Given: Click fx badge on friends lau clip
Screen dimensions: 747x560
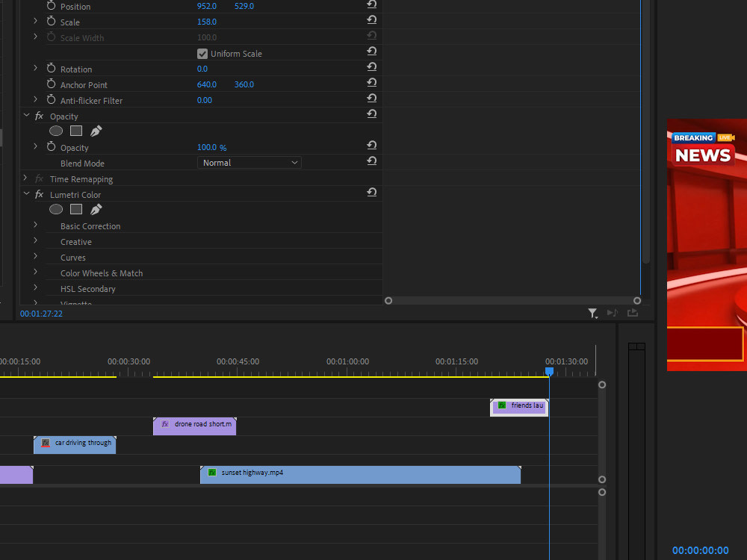Looking at the screenshot, I should (x=502, y=405).
